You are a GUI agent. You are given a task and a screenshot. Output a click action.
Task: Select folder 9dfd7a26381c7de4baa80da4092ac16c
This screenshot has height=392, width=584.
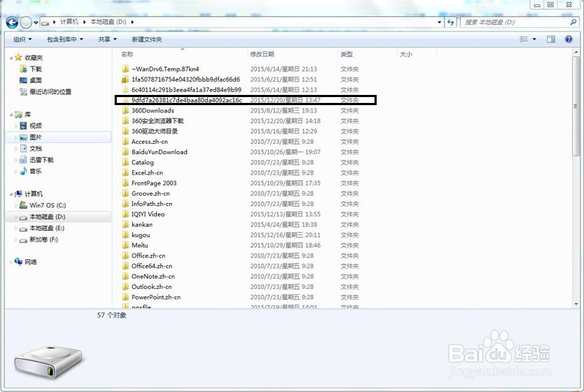click(187, 100)
